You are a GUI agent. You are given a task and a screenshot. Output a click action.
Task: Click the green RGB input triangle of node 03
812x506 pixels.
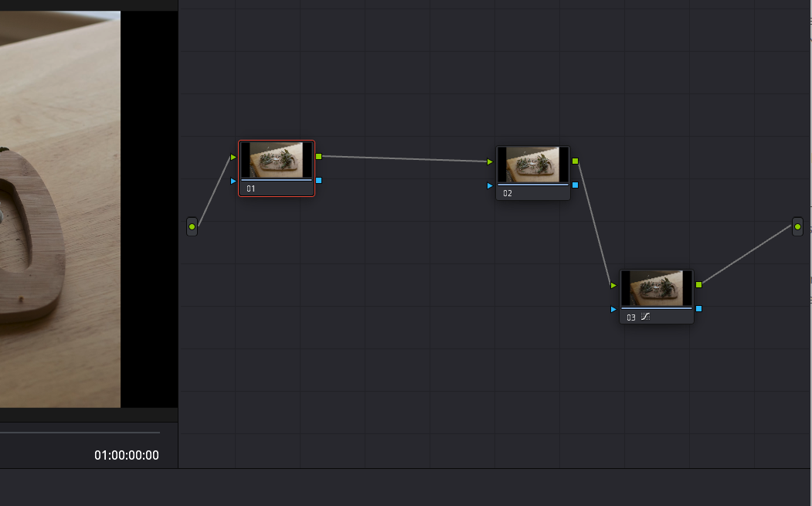point(613,284)
